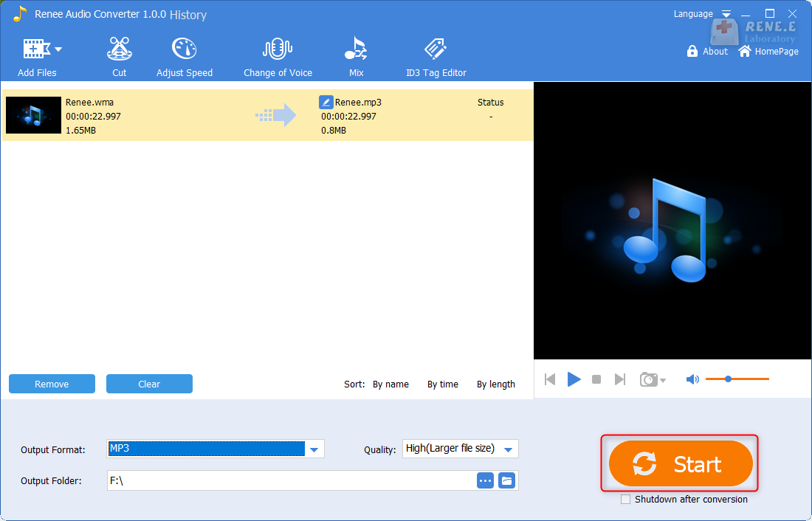The height and width of the screenshot is (521, 812).
Task: Play the audio preview
Action: (x=574, y=379)
